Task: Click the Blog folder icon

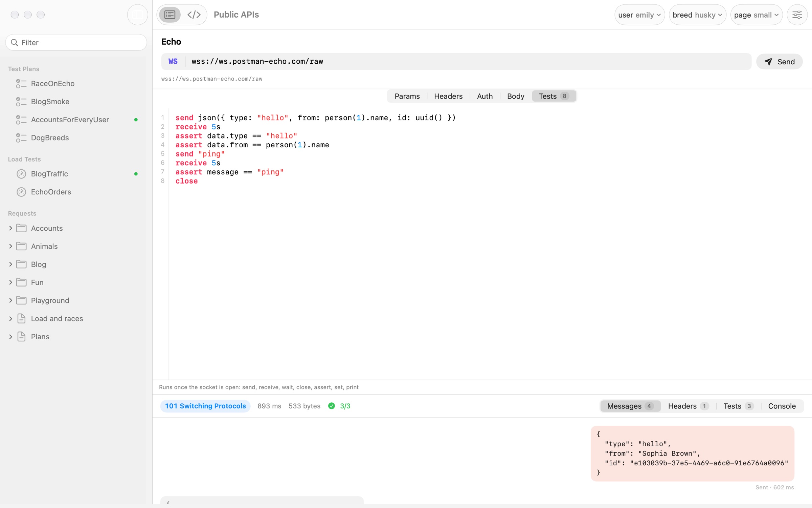Action: tap(21, 264)
